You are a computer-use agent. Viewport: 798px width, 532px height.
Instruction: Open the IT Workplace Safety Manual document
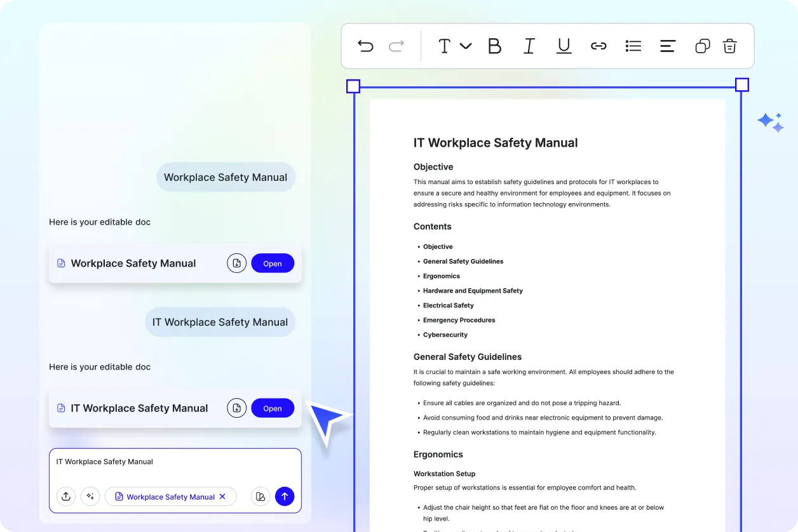coord(273,408)
